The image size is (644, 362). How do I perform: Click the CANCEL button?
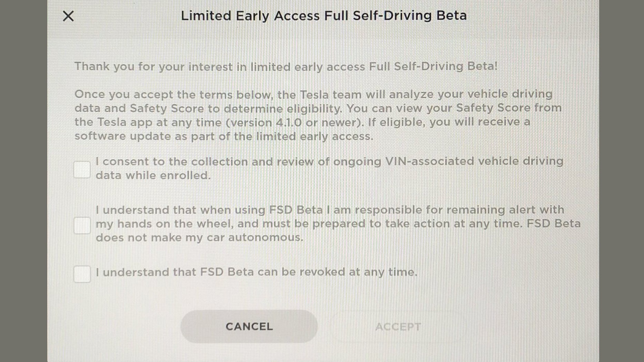(249, 326)
